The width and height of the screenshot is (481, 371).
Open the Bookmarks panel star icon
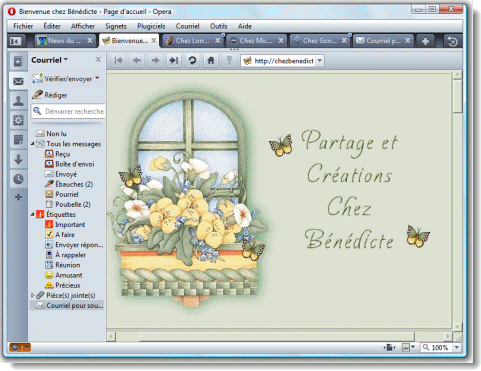18,62
